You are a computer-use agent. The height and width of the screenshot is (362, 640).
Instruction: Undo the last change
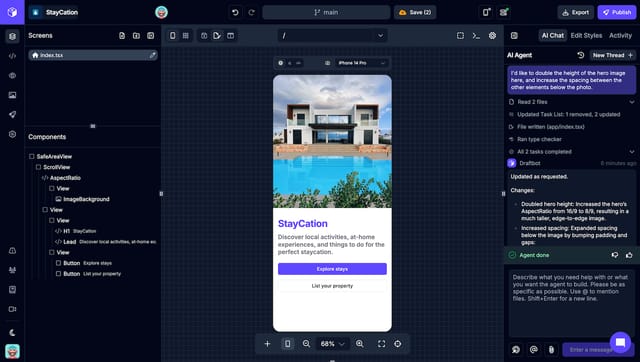coord(236,12)
